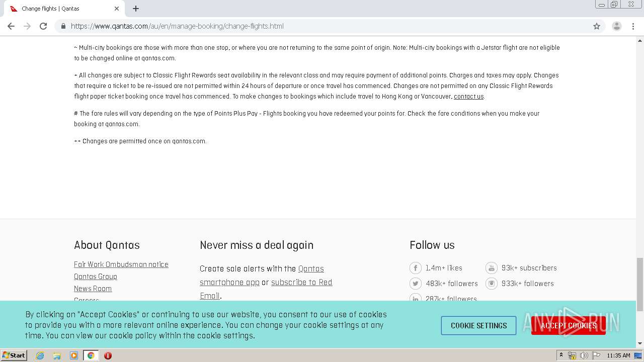Image resolution: width=644 pixels, height=362 pixels.
Task: Click Show desktop button
Action: coord(638,355)
